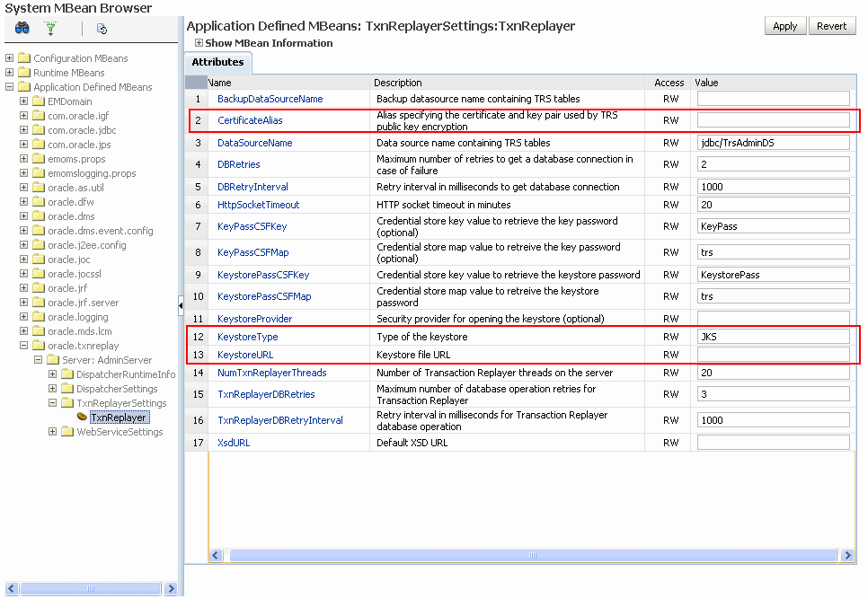Viewport: 868px width, 598px height.
Task: Click the tree panel horizontal scrollbar
Action: point(91,589)
